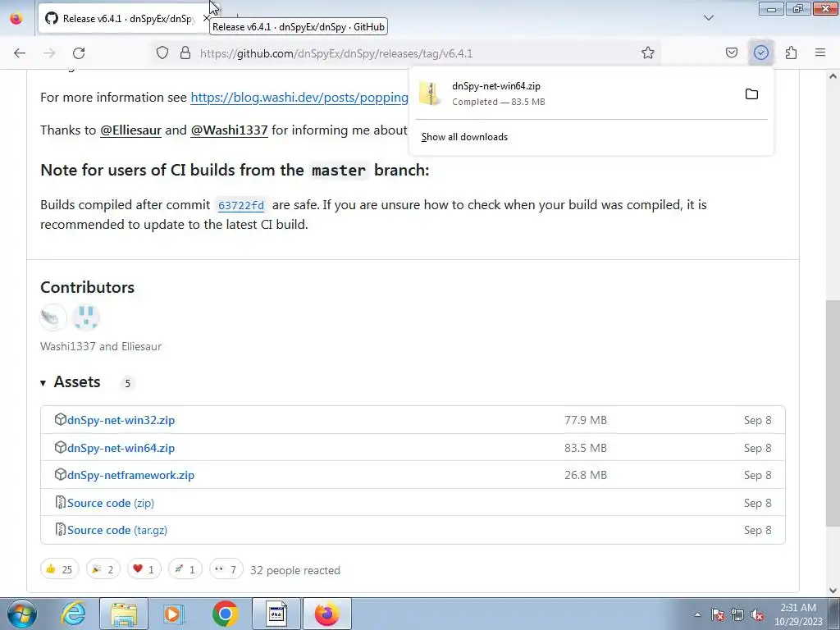Open the tracking protection shield icon
Viewport: 840px width, 630px height.
coord(162,53)
